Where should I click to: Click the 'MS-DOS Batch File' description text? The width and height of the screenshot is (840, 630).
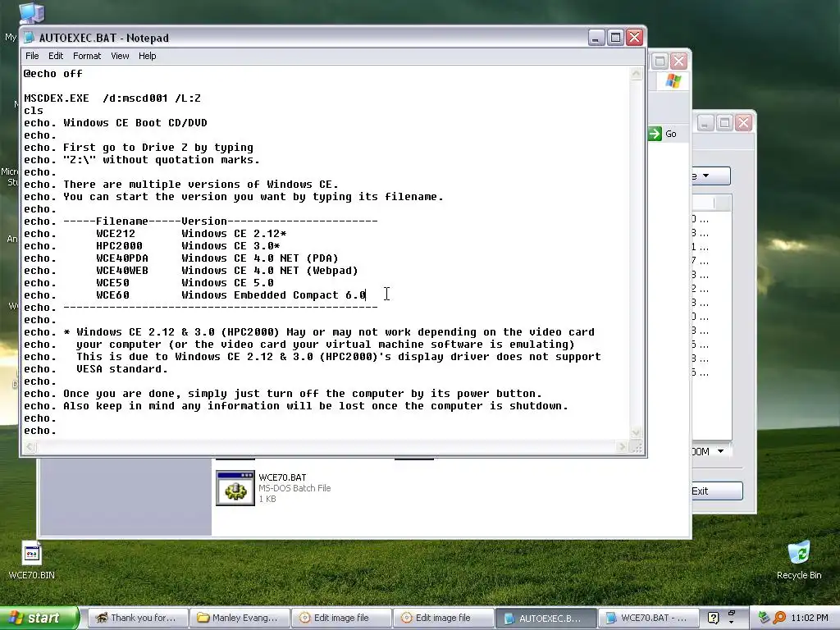[294, 488]
